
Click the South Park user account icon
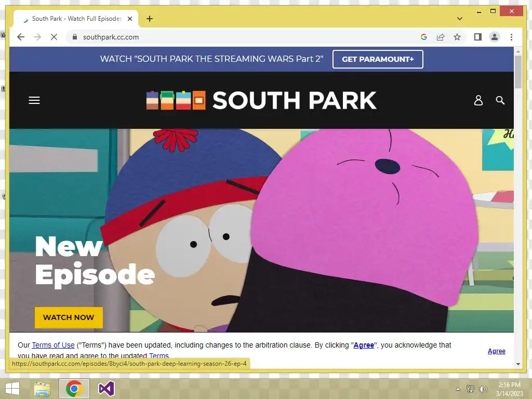pyautogui.click(x=478, y=100)
